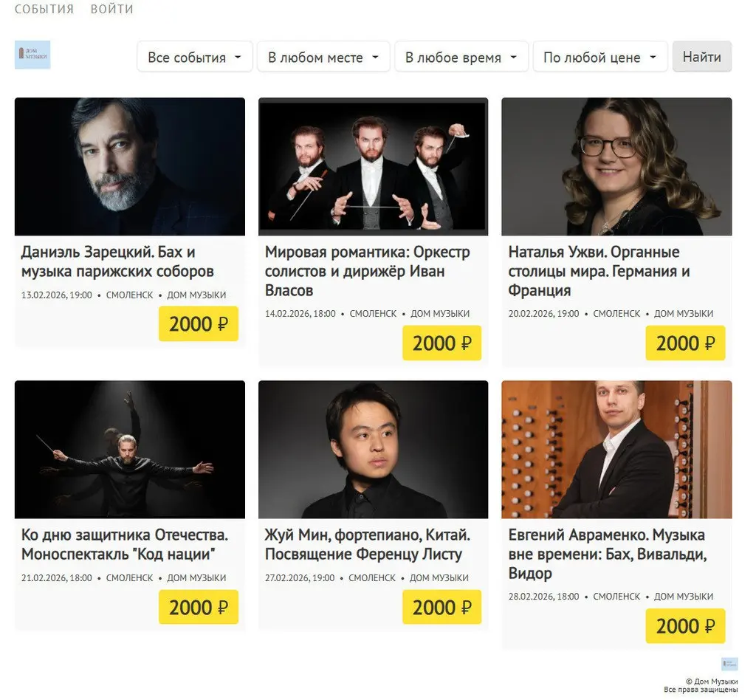Open the События menu item
This screenshot has height=700, width=756.
(x=44, y=10)
